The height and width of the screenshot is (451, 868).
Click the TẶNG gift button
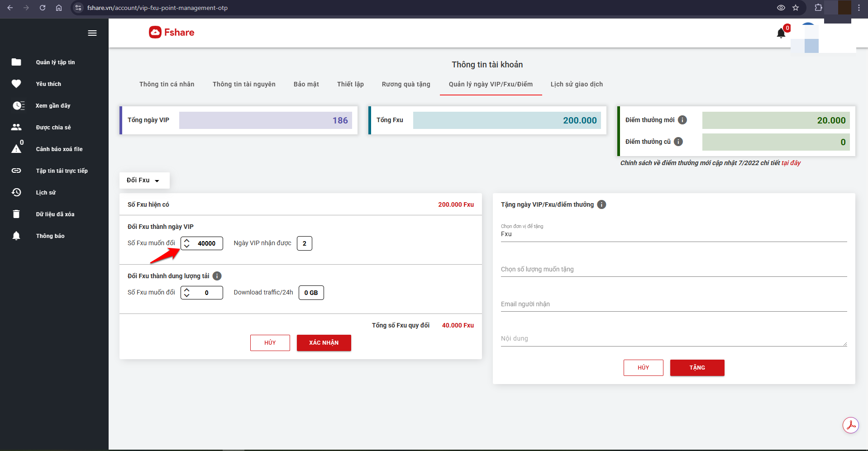coord(697,368)
